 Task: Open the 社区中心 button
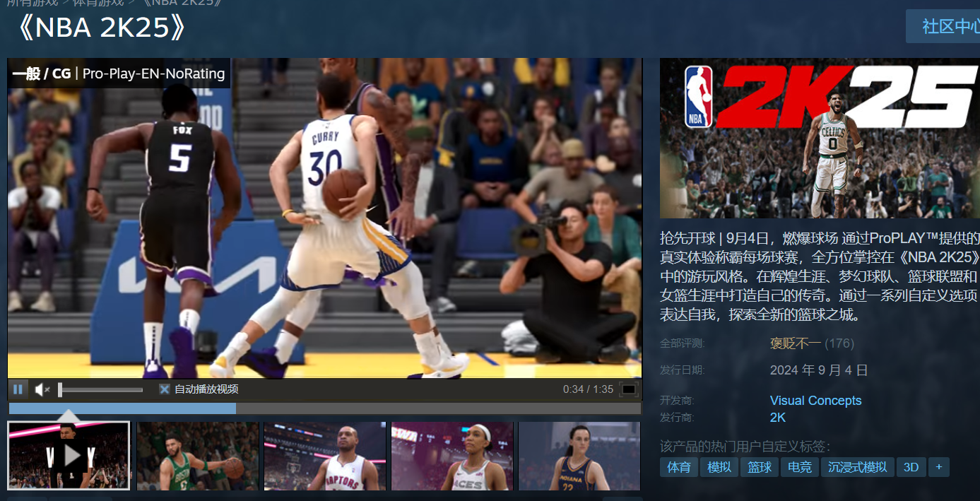(x=950, y=25)
